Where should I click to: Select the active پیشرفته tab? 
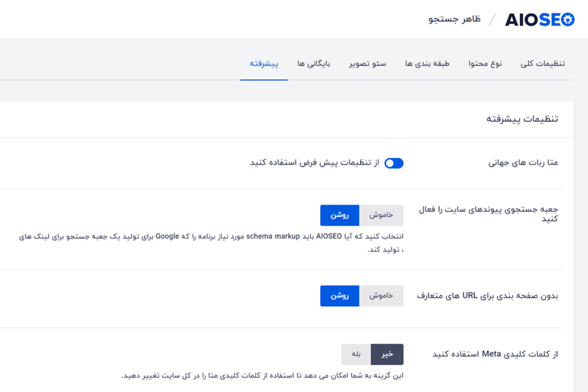click(264, 63)
